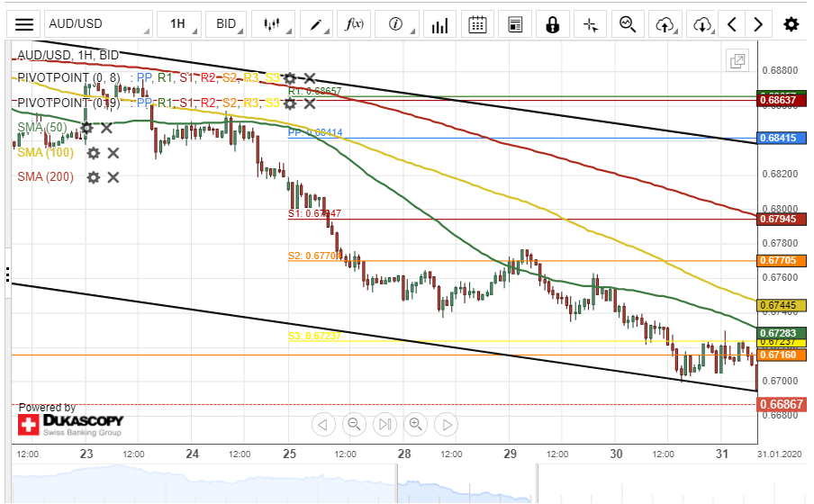Open SMA (100) settings gear
Viewport: 814px width, 504px height.
93,153
